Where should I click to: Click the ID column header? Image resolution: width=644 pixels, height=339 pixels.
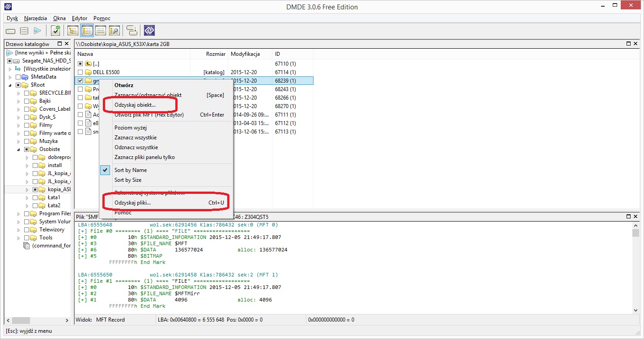292,54
